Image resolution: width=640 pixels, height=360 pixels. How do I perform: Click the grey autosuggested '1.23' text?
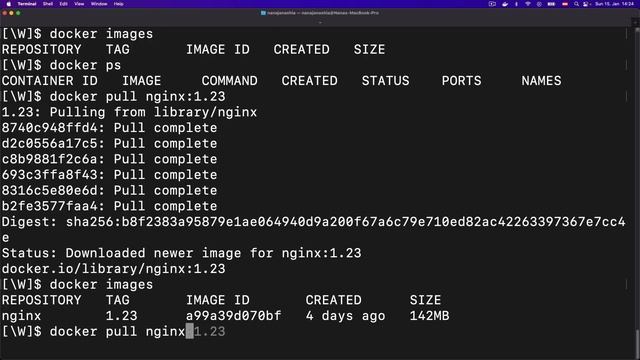[209, 331]
